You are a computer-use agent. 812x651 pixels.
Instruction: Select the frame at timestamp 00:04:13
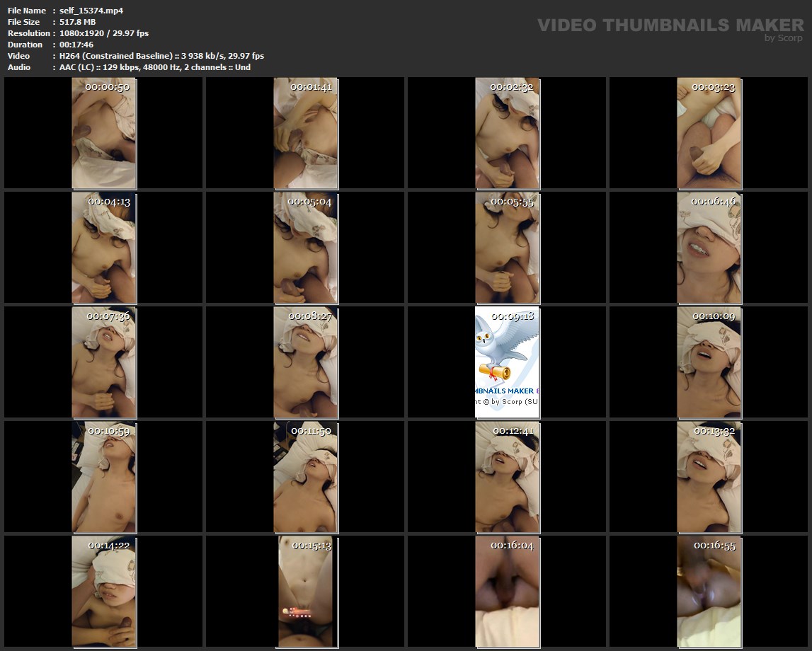pos(104,248)
